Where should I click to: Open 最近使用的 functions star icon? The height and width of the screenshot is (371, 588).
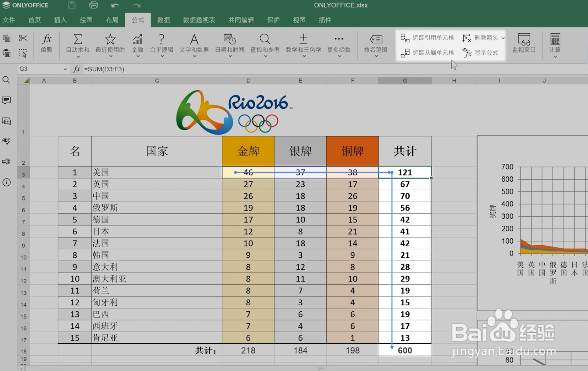[110, 39]
